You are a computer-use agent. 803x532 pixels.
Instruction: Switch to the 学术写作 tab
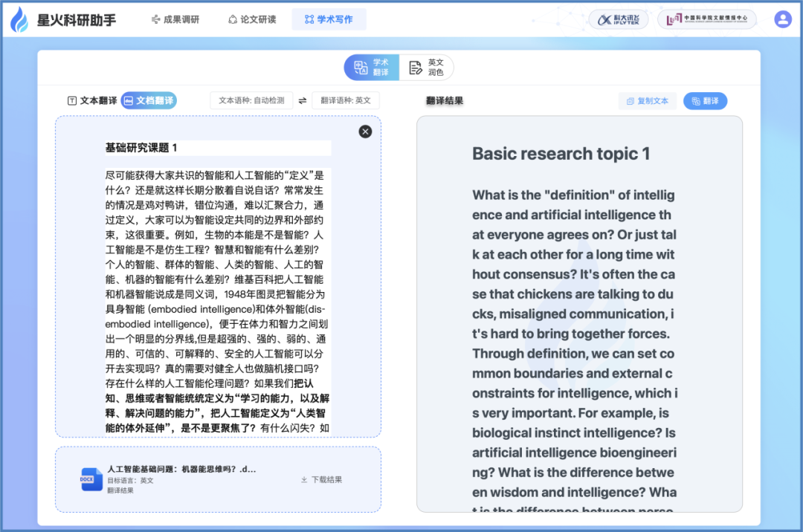point(329,19)
